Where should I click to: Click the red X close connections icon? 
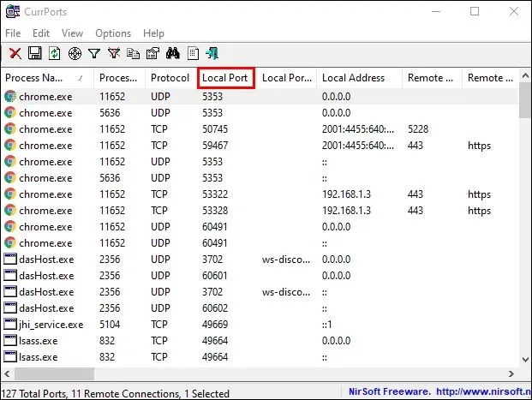tap(15, 53)
